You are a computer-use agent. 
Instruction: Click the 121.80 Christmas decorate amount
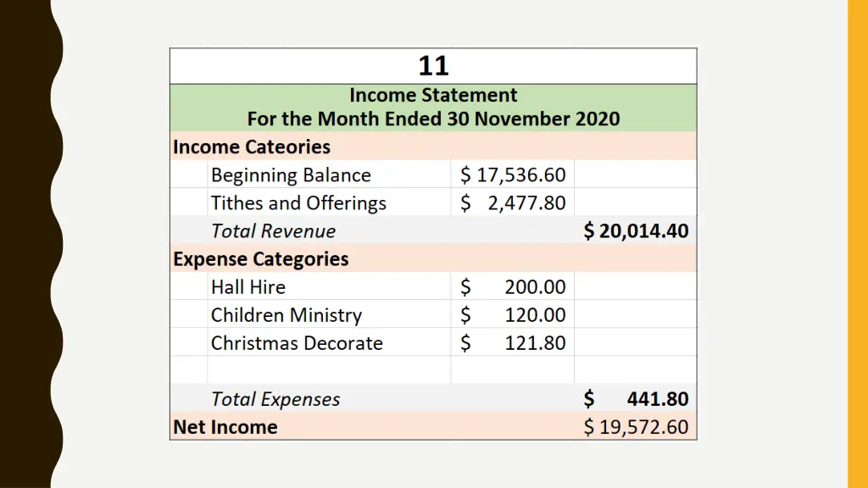[x=534, y=343]
